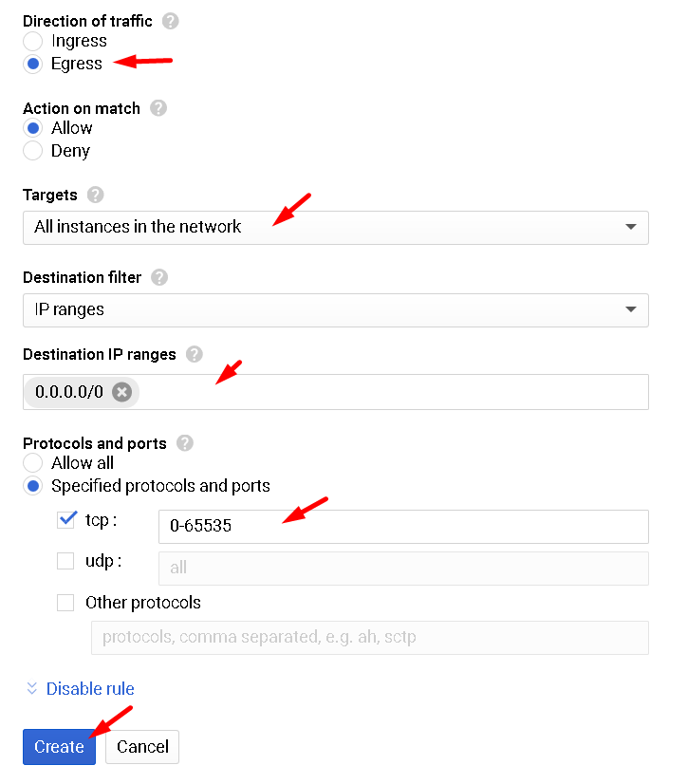687x784 pixels.
Task: Choose the Deny action on match
Action: [33, 151]
